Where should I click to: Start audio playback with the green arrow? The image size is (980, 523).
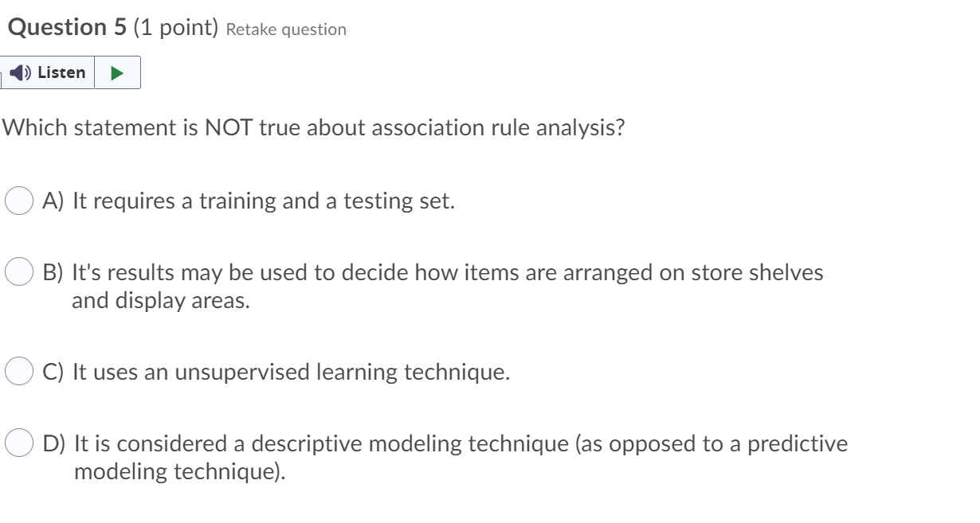118,72
